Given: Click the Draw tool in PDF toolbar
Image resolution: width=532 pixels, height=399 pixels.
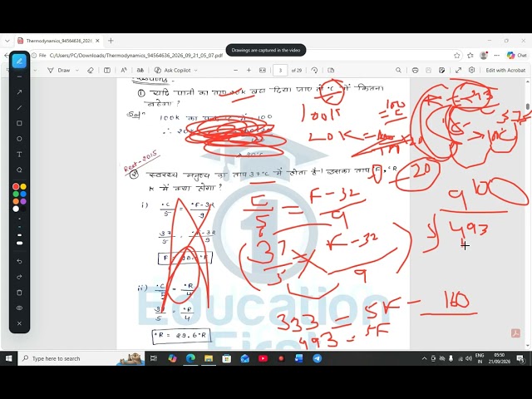Looking at the screenshot, I should point(59,70).
